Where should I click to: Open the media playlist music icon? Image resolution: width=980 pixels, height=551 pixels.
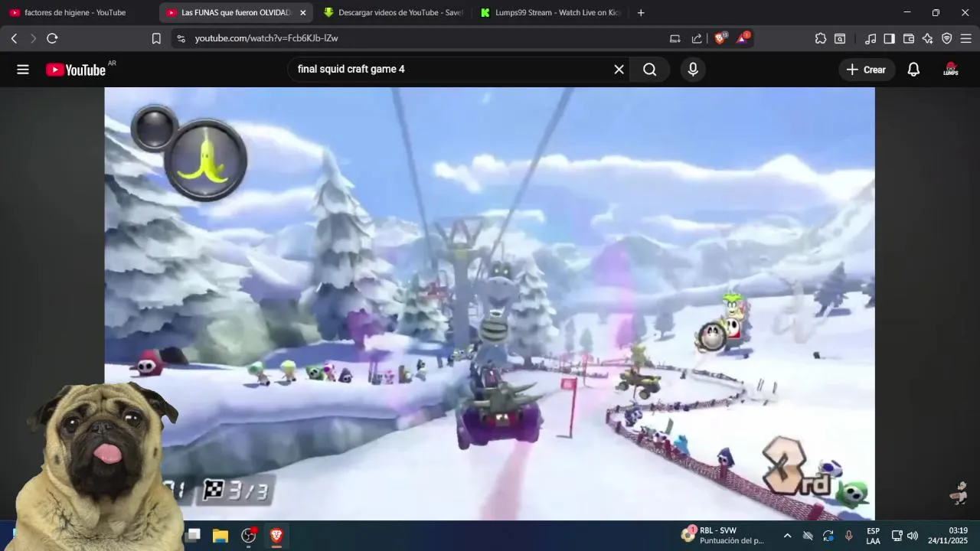click(x=871, y=38)
